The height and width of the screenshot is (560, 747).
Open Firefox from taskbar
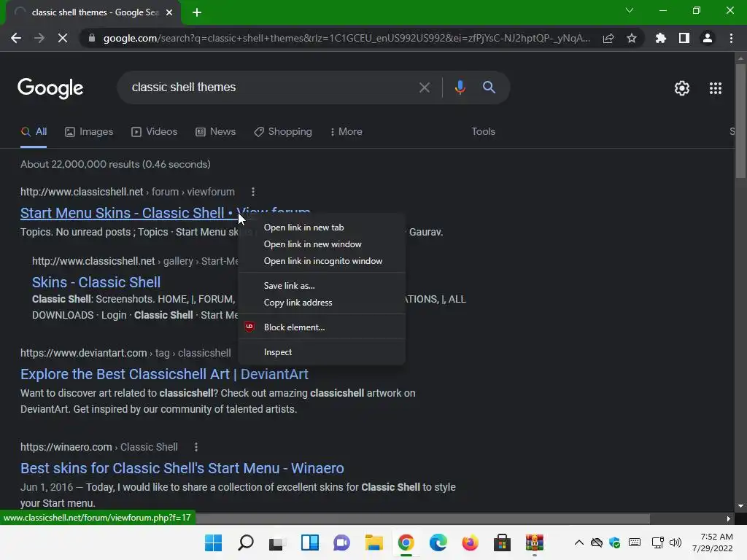[x=470, y=542]
